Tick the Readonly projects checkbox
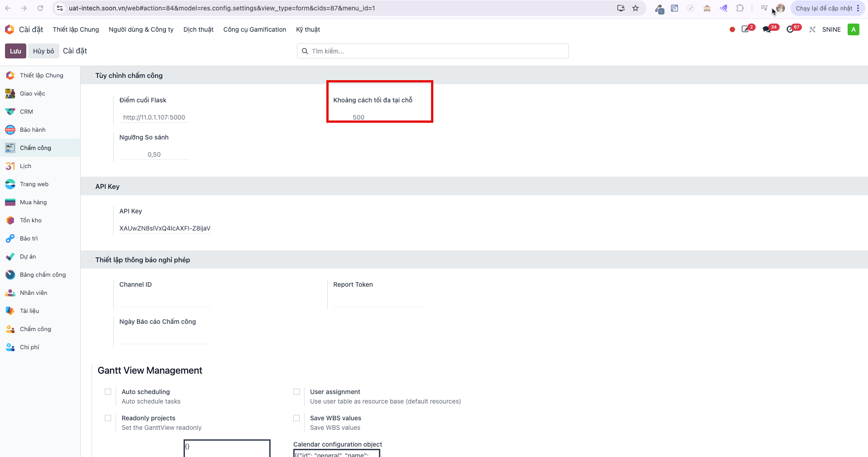Viewport: 868px width, 457px height. (x=108, y=418)
